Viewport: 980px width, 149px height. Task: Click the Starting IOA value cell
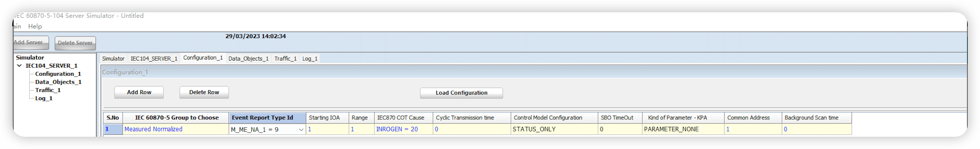(x=327, y=129)
